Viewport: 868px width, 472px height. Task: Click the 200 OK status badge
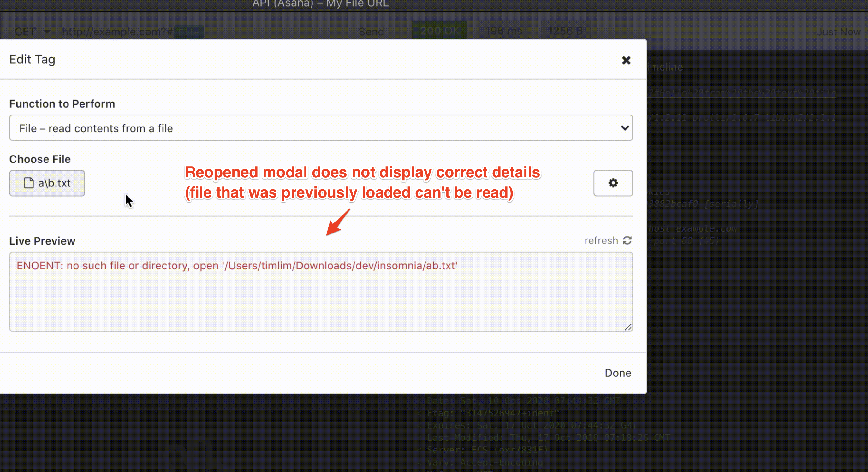(439, 31)
